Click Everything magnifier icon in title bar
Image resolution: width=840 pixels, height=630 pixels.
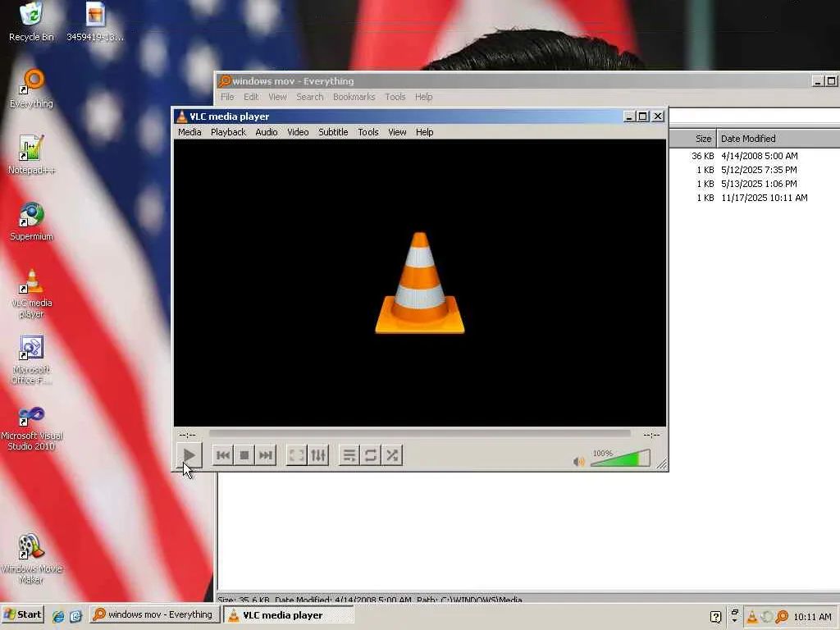pos(225,81)
